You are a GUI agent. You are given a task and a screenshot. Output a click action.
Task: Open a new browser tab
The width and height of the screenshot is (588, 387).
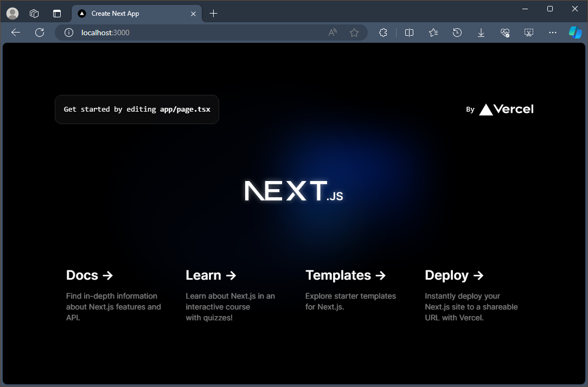tap(213, 14)
